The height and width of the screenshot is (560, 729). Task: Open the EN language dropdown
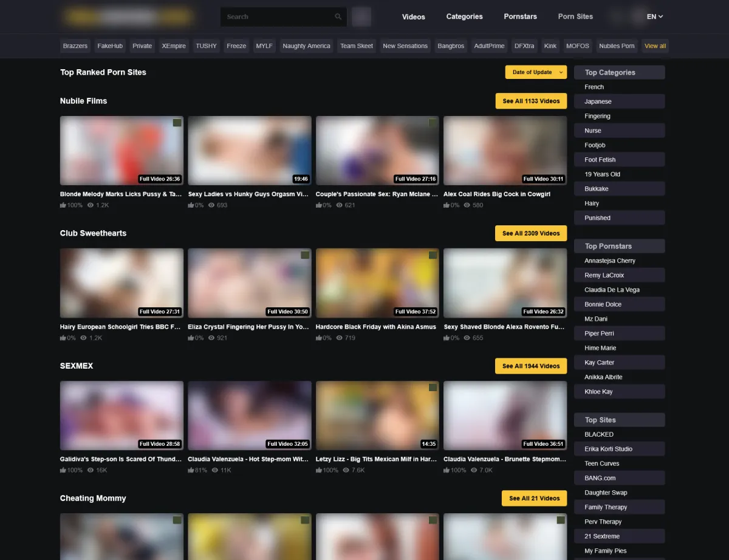tap(654, 17)
